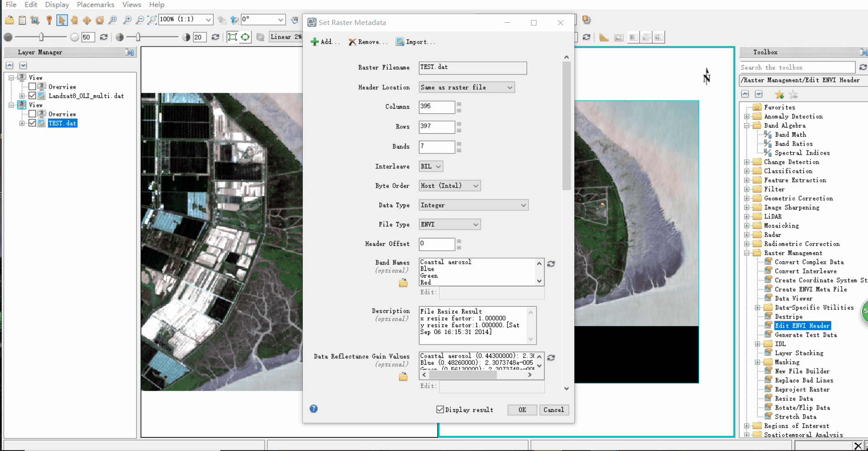Open help with the blue question icon
Image resolution: width=868 pixels, height=451 pixels.
tap(314, 409)
